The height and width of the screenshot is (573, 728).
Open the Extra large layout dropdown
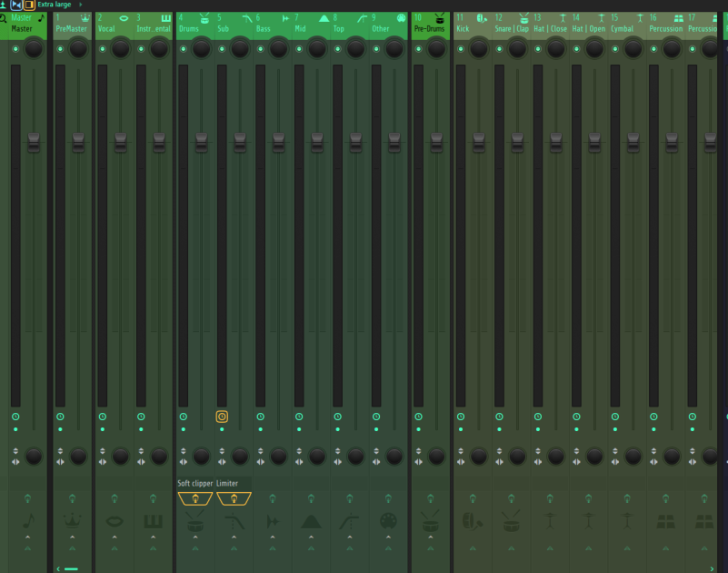click(55, 5)
